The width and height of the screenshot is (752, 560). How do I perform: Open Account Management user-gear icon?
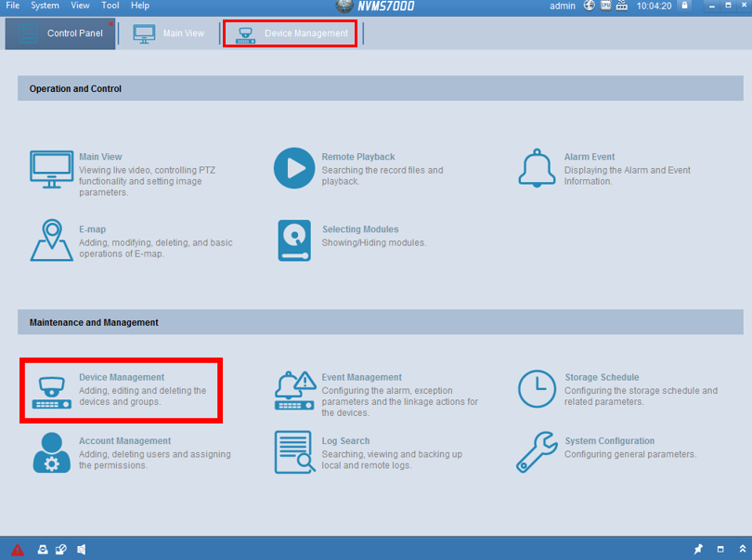click(52, 452)
